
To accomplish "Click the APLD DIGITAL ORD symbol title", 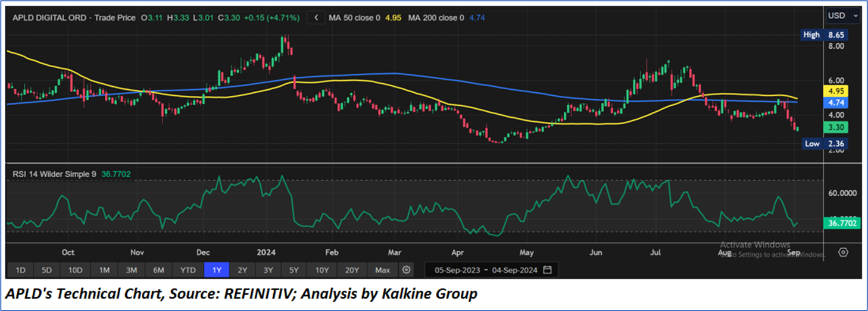I will tap(51, 18).
